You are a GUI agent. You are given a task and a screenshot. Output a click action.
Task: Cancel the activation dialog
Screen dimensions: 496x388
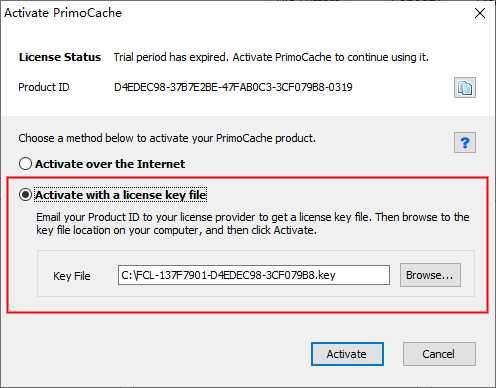[x=439, y=354]
